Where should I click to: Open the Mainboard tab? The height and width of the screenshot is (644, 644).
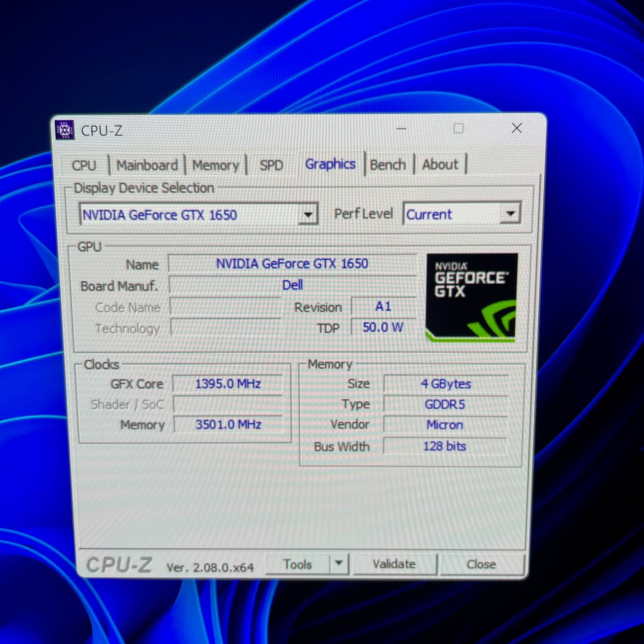[x=147, y=165]
